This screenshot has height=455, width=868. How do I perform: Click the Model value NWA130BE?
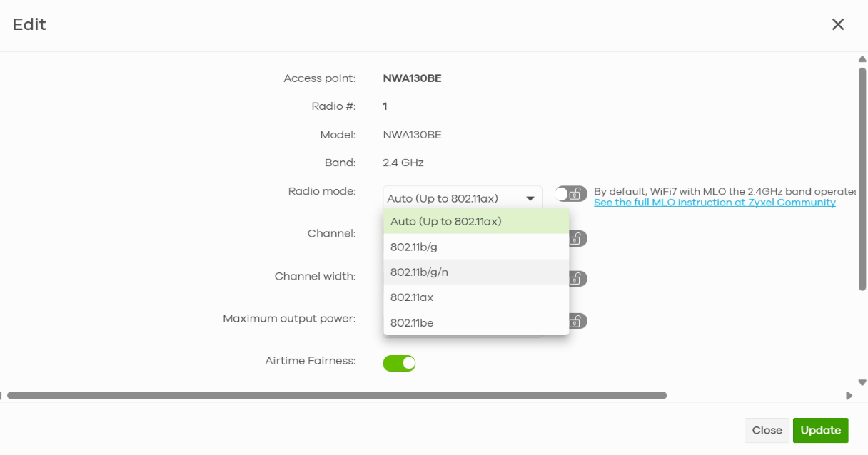pyautogui.click(x=413, y=135)
